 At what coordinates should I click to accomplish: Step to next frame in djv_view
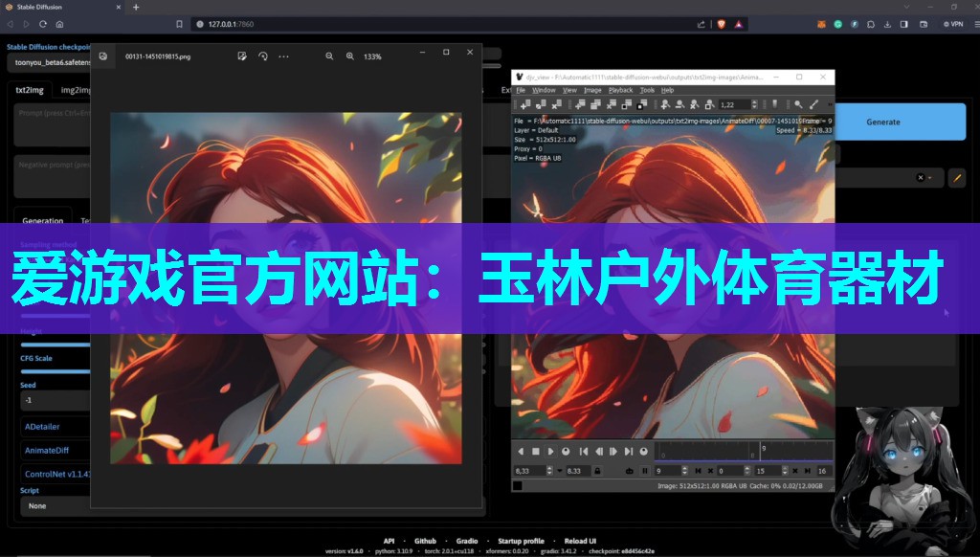click(x=613, y=452)
